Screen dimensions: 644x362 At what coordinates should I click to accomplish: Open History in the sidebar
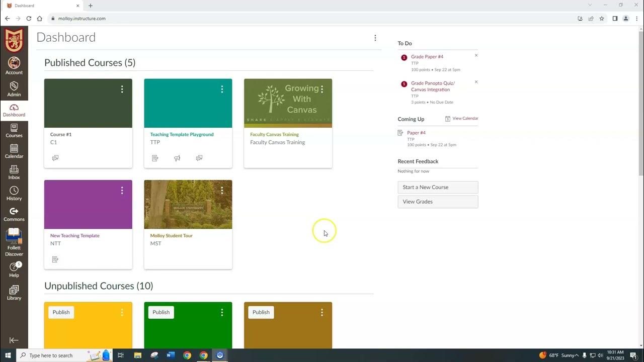[x=14, y=194]
